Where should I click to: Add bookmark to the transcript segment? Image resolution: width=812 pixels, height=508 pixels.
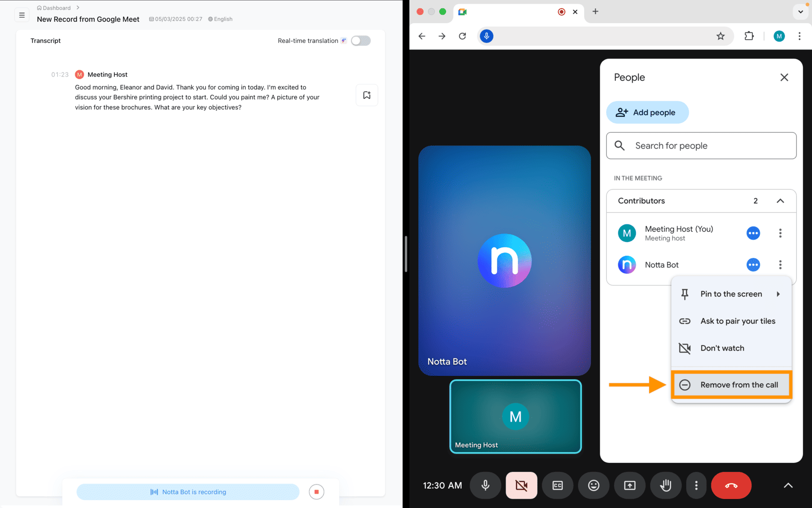click(x=367, y=95)
